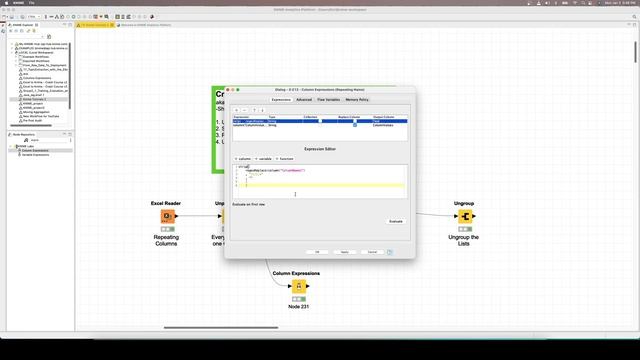Screen dimensions: 640x360
Task: Move the selected expression up
Action: (x=254, y=110)
